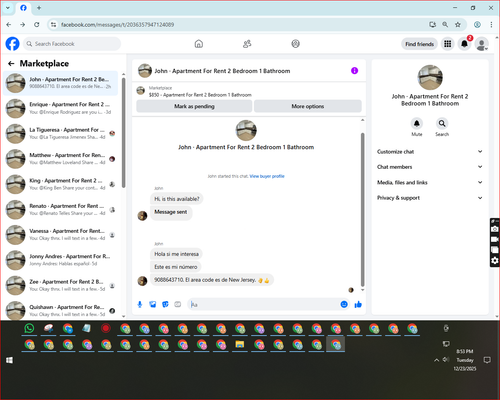Open the La Tigueresa conversation
Screen dimensions: 500x400
tap(61, 134)
